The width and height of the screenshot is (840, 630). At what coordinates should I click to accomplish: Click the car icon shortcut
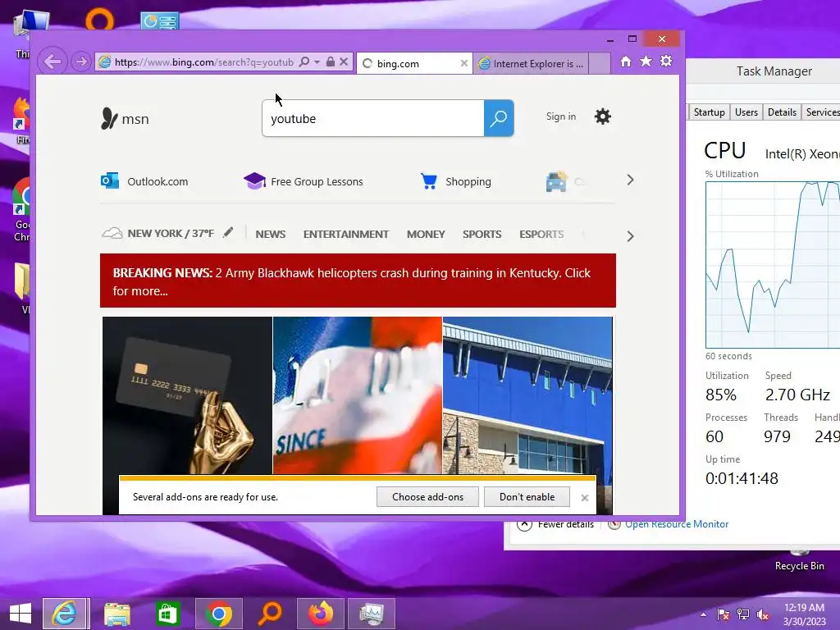pyautogui.click(x=557, y=181)
